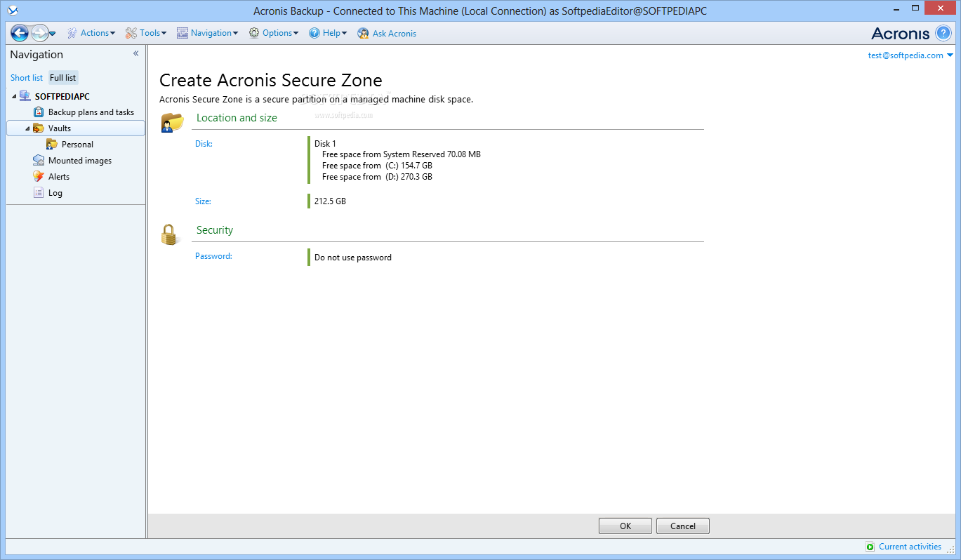This screenshot has width=961, height=560.
Task: Open Current activities in the status bar
Action: click(910, 547)
